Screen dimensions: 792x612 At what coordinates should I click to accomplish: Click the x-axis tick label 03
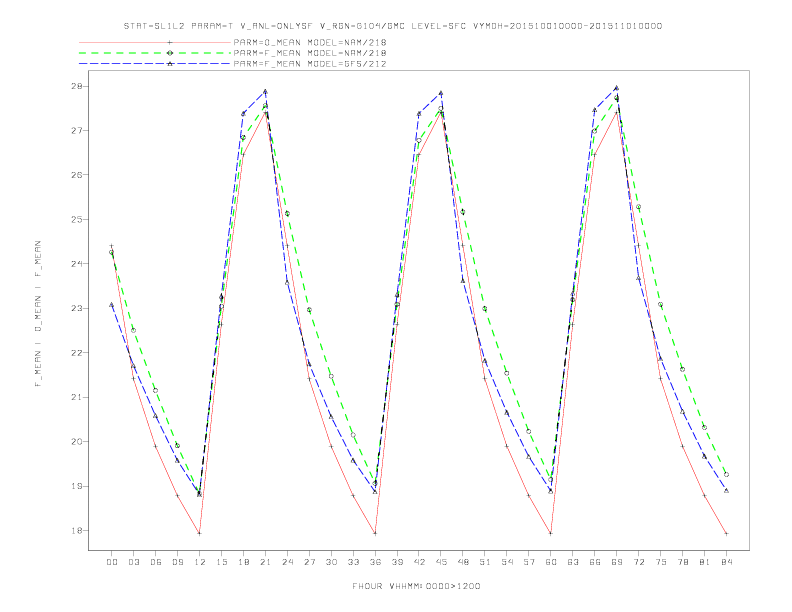coord(133,562)
